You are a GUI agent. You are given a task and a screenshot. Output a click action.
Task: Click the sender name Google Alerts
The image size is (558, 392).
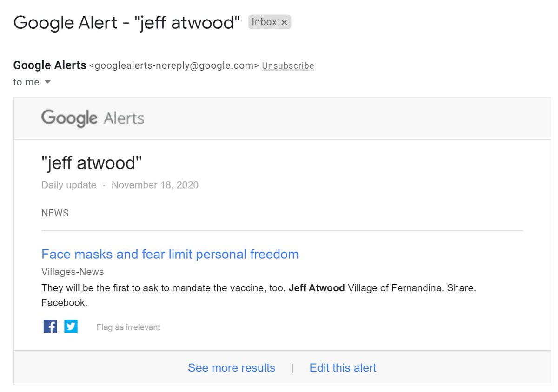pyautogui.click(x=50, y=65)
